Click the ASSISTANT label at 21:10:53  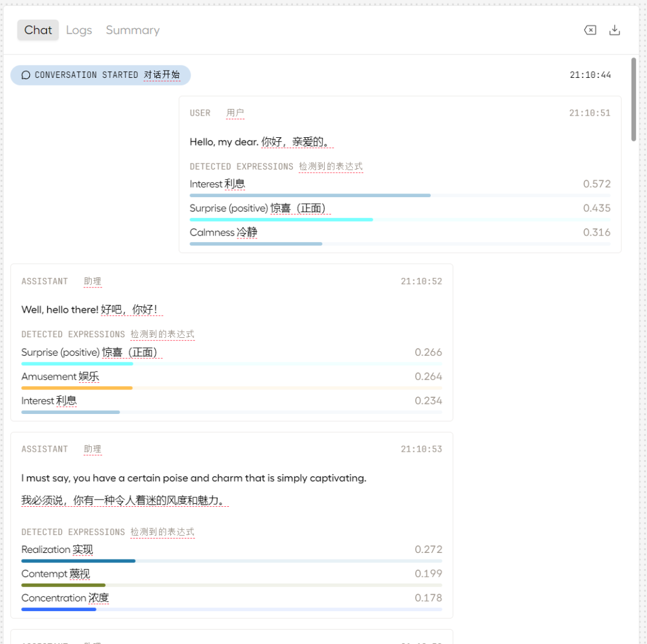pyautogui.click(x=44, y=449)
